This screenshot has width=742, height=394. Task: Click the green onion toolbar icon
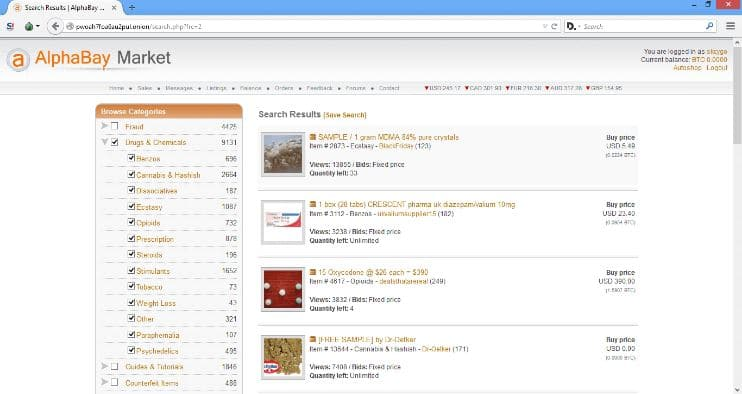pos(29,26)
